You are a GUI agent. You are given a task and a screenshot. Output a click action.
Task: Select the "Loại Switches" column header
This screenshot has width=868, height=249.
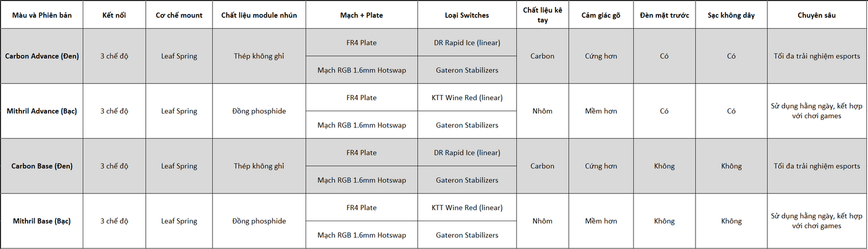tap(466, 15)
